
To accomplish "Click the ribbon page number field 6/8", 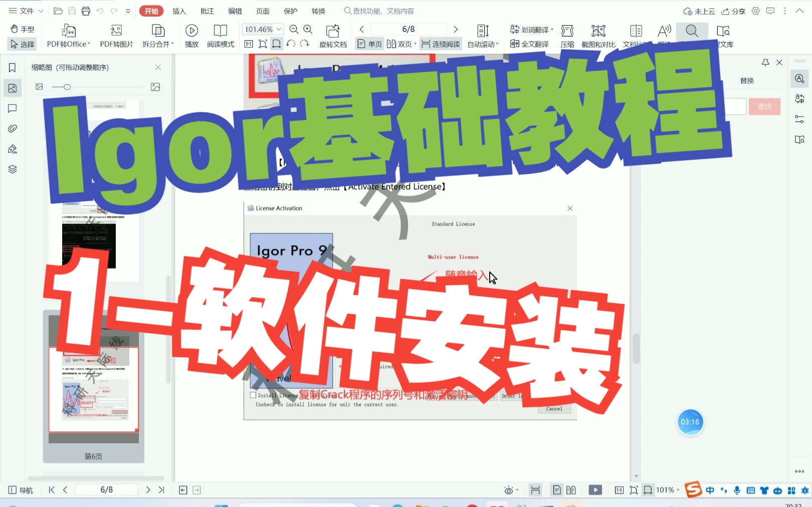I will coord(408,29).
